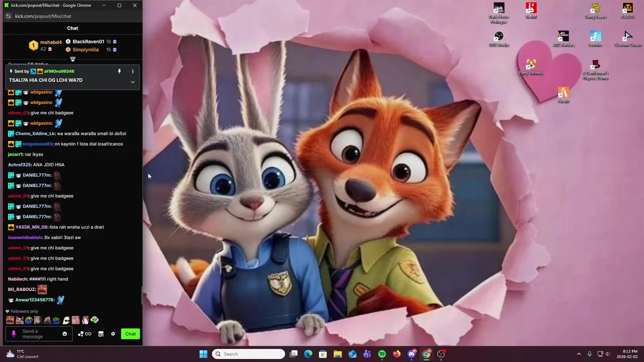
Task: Open ARC Raiders desktop shortcut
Action: pyautogui.click(x=563, y=39)
